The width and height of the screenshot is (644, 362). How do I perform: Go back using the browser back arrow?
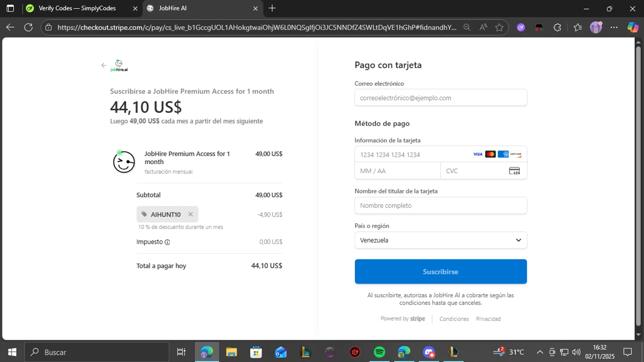point(10,27)
